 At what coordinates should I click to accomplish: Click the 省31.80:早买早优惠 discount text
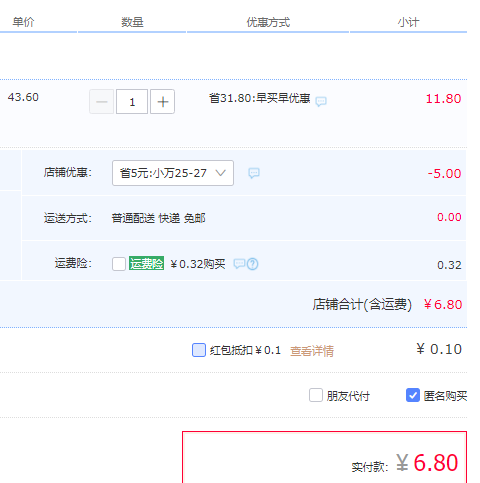(x=260, y=98)
